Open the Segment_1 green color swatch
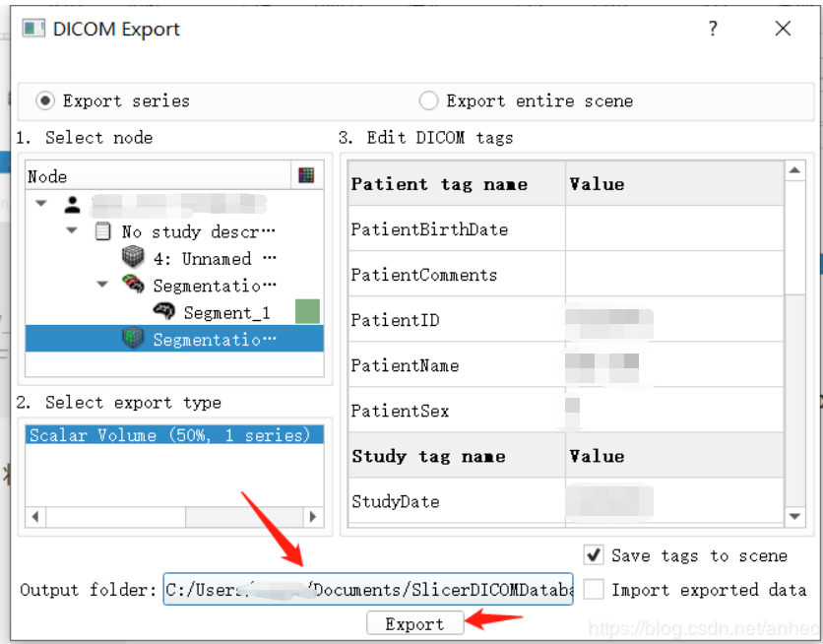The image size is (823, 644). coord(307,312)
